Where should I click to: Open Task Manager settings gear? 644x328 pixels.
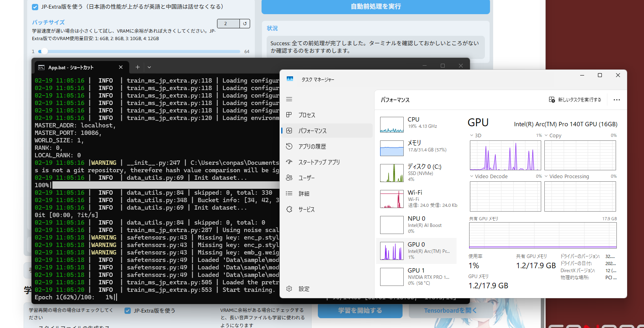tap(289, 289)
